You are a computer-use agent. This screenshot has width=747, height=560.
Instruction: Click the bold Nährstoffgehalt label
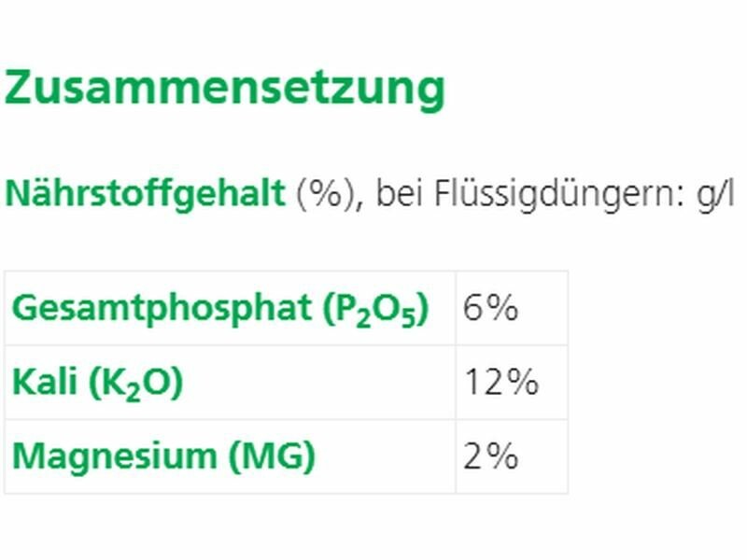145,194
